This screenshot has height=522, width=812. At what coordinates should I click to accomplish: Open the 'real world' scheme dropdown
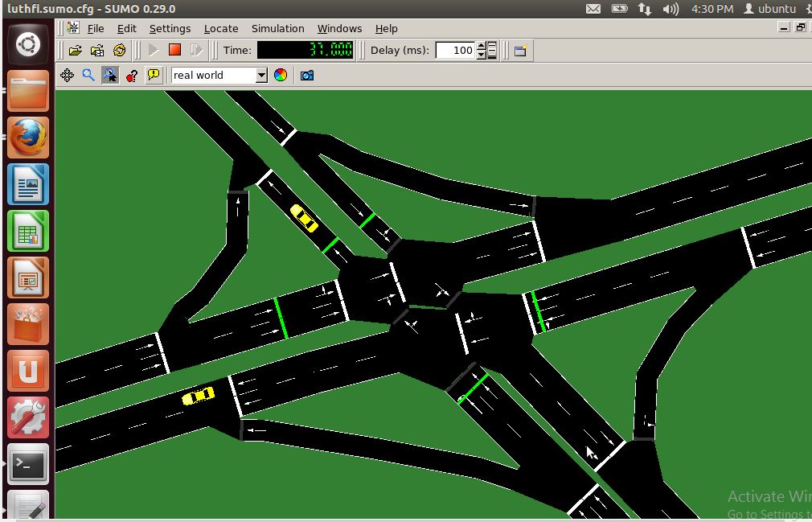coord(262,75)
